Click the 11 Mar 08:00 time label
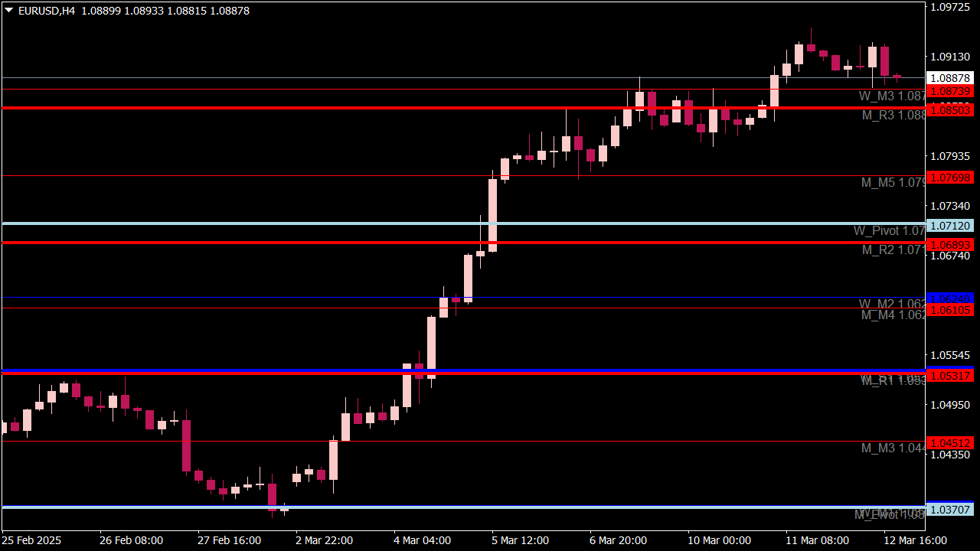The image size is (980, 551). [818, 540]
